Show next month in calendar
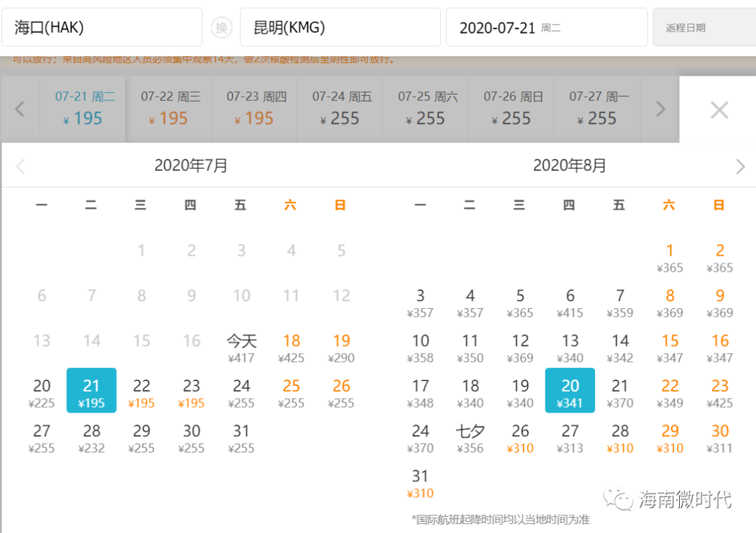This screenshot has width=756, height=533. tap(741, 167)
